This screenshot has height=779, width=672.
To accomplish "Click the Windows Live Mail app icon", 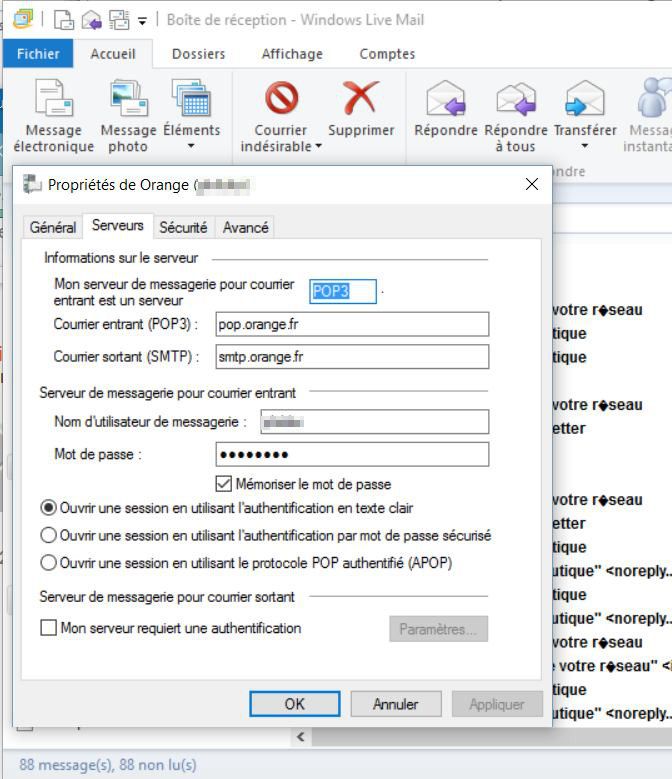I will tap(23, 19).
